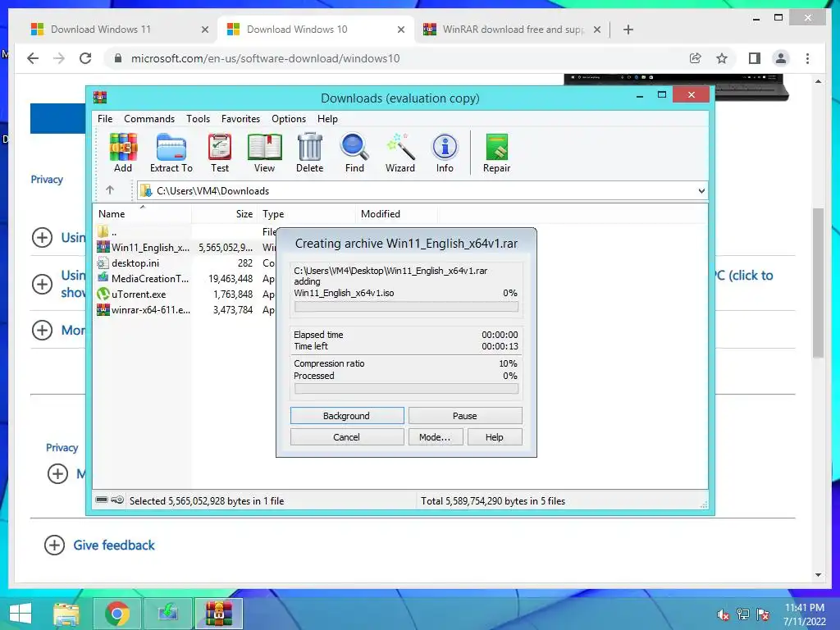Click the upper Privacy link on page
Screen dimensions: 840x630
47,180
